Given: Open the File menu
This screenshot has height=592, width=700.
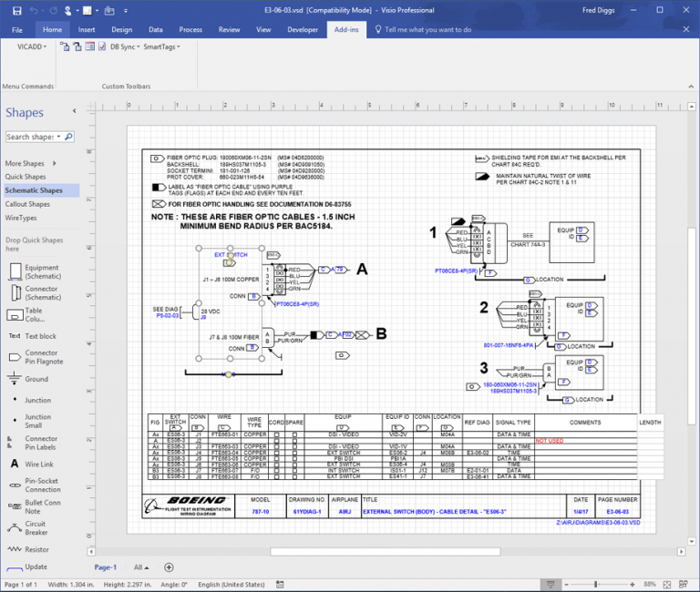Looking at the screenshot, I should (17, 29).
